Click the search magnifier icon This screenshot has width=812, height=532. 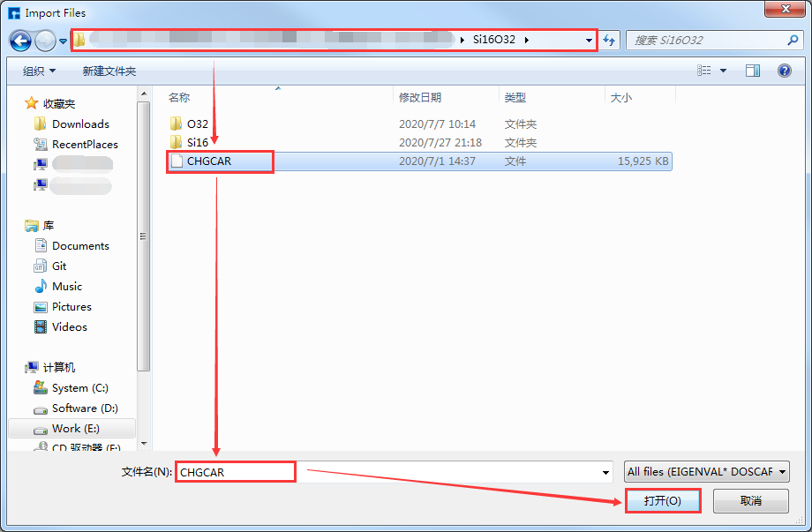pos(793,41)
